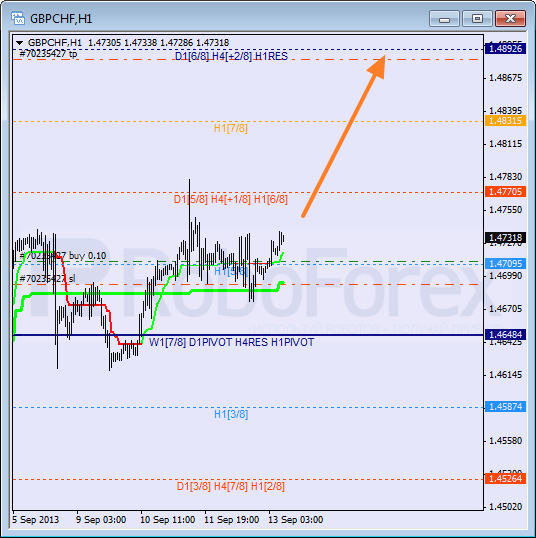Click the #70235427 tp order line label
536x538 pixels.
pyautogui.click(x=48, y=54)
